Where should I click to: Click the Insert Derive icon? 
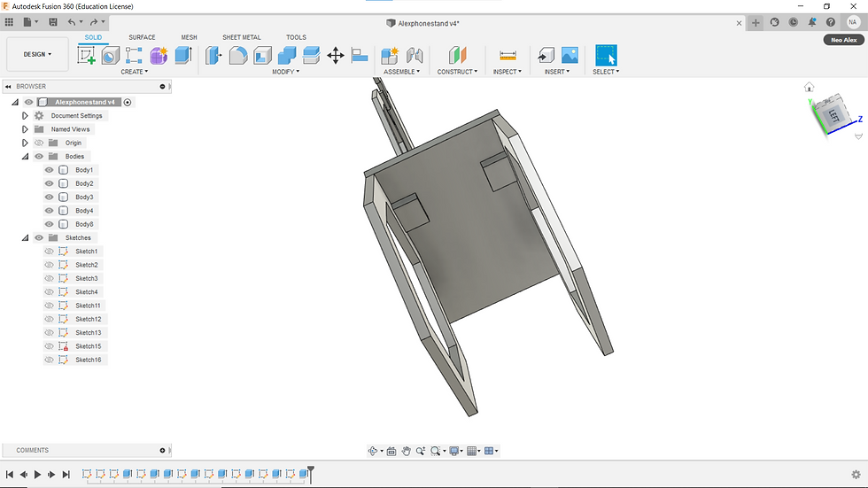click(x=546, y=55)
